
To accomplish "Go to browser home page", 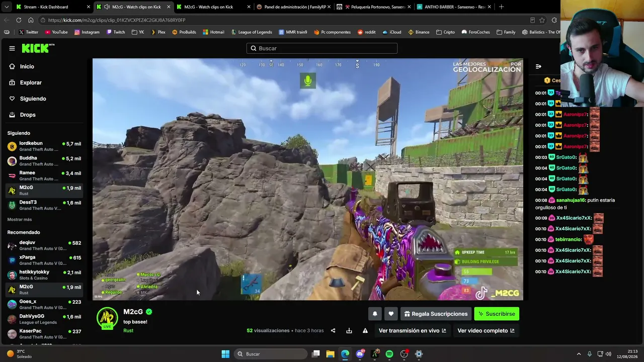I will coord(31,20).
